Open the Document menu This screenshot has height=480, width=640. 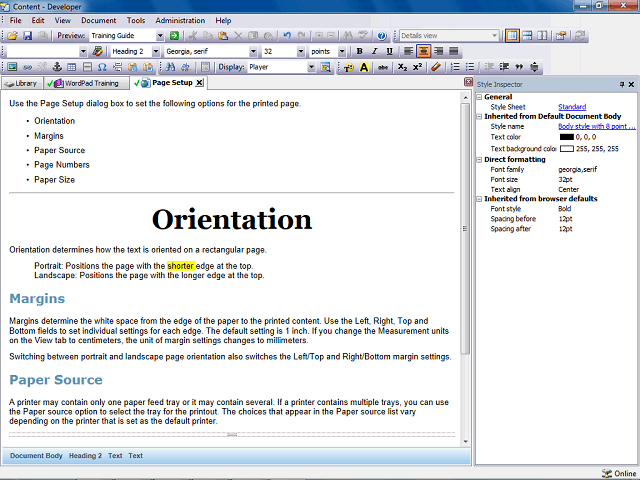pyautogui.click(x=98, y=20)
